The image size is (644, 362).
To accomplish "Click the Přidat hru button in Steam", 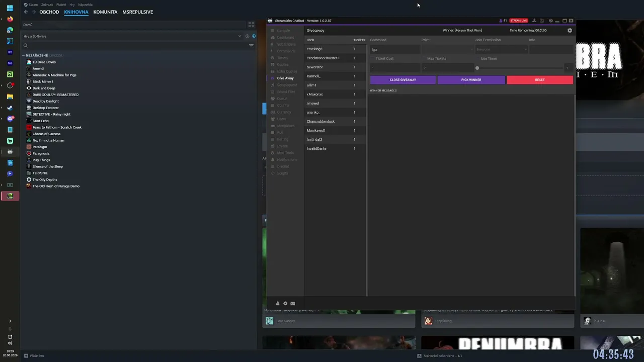I will [x=34, y=355].
